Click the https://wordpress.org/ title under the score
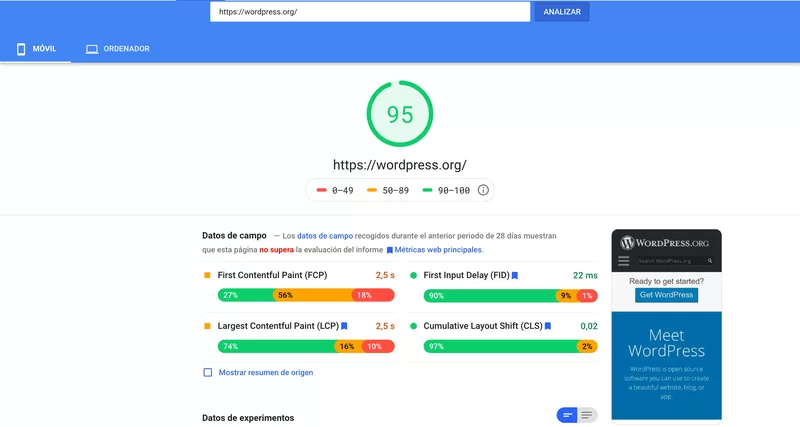This screenshot has height=427, width=800. 400,165
